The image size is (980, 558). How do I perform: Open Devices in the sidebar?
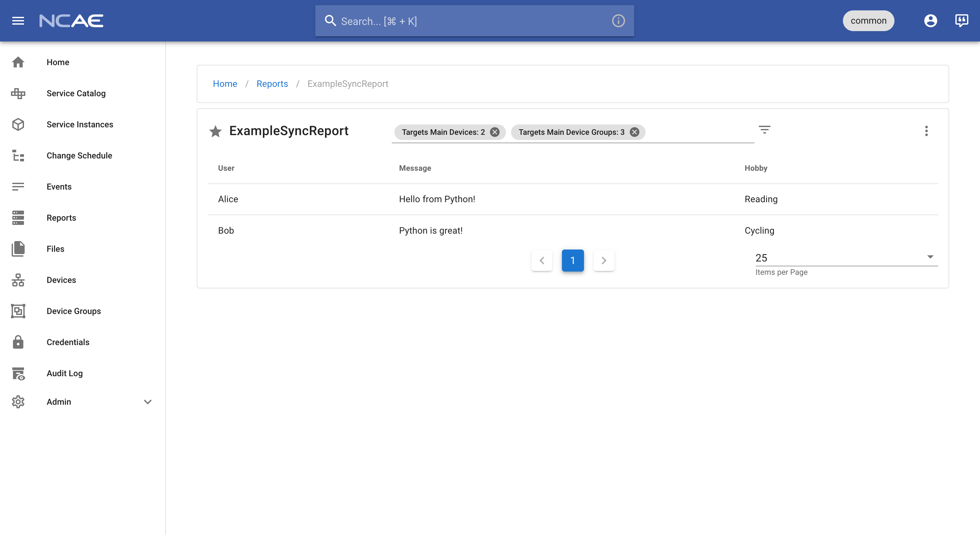pyautogui.click(x=61, y=280)
